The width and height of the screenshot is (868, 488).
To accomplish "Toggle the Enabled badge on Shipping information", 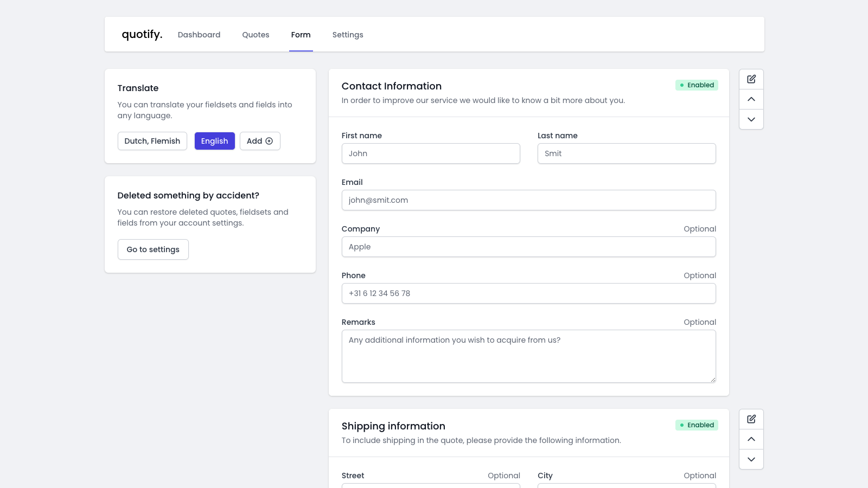I will [x=697, y=425].
